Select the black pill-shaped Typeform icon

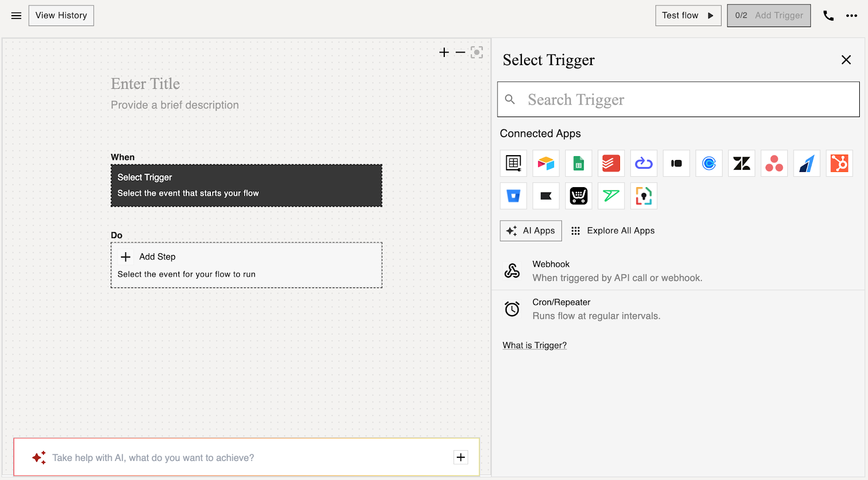point(676,163)
